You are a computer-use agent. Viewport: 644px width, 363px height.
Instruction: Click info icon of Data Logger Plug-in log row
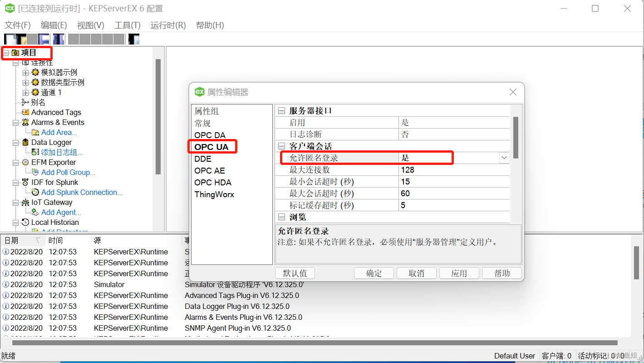click(6, 307)
